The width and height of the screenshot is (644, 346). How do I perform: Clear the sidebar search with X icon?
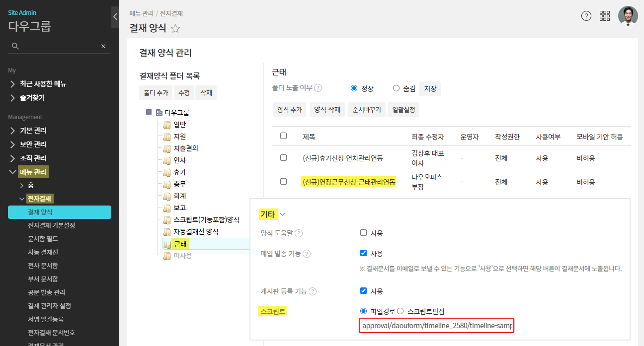103,46
